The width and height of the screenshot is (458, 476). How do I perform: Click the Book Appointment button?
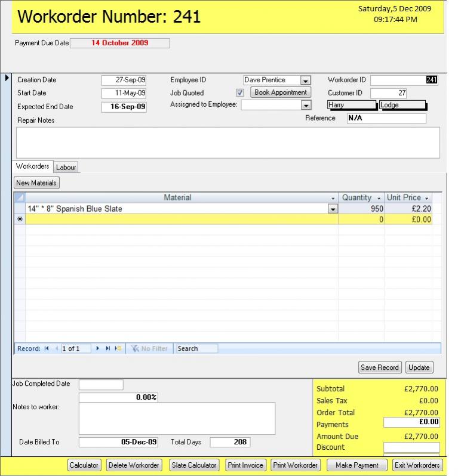tap(281, 92)
